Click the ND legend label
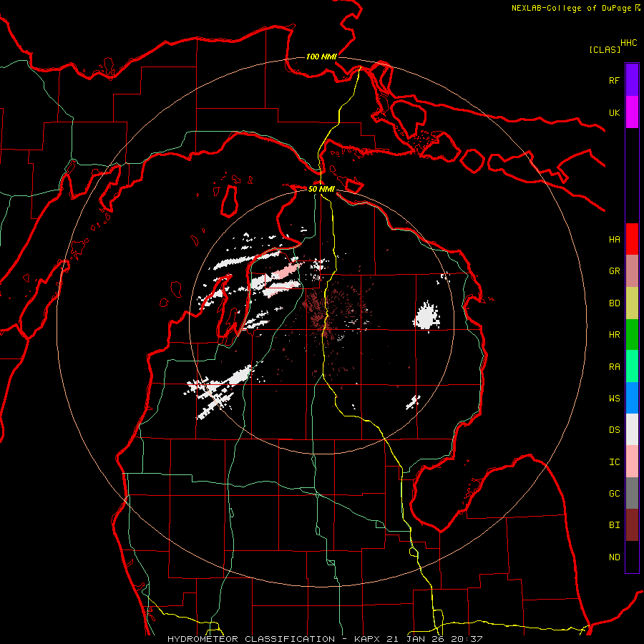Viewport: 644px width, 644px height. [x=614, y=557]
